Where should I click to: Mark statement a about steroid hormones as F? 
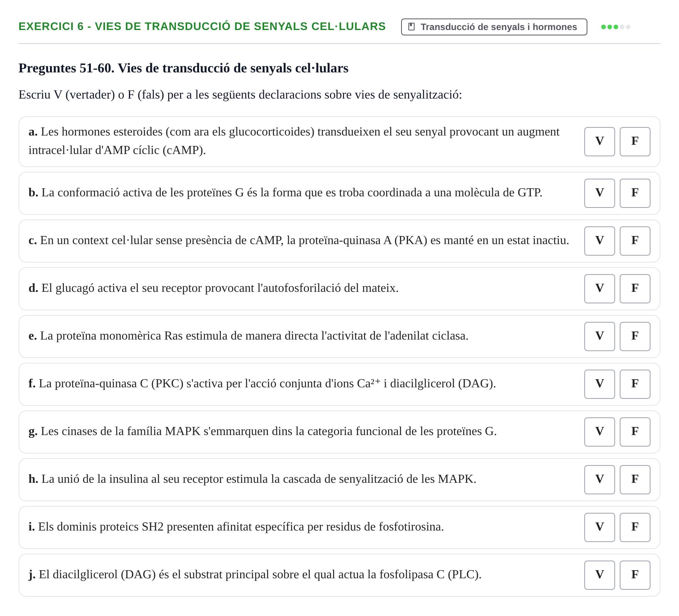pyautogui.click(x=635, y=142)
